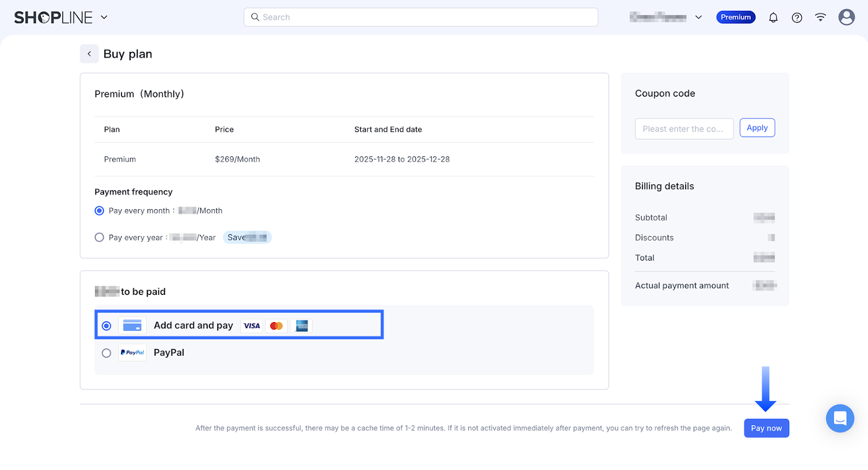
Task: Go back from Buy plan page
Action: click(90, 54)
